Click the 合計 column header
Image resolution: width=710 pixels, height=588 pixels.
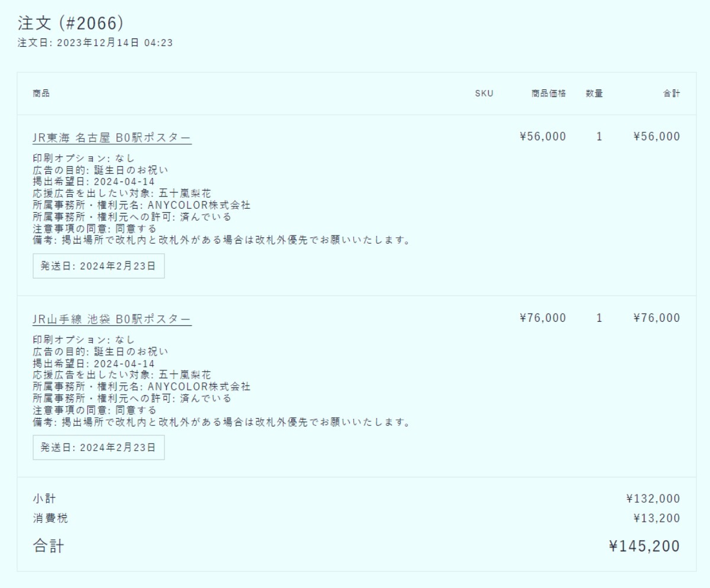pyautogui.click(x=672, y=93)
